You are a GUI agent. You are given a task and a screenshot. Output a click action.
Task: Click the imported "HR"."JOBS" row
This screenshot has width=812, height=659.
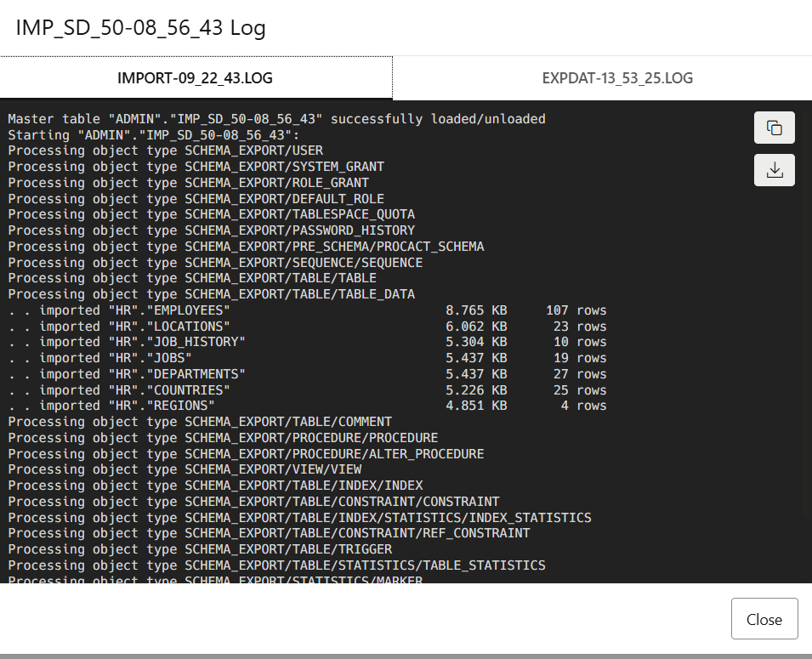pyautogui.click(x=307, y=358)
